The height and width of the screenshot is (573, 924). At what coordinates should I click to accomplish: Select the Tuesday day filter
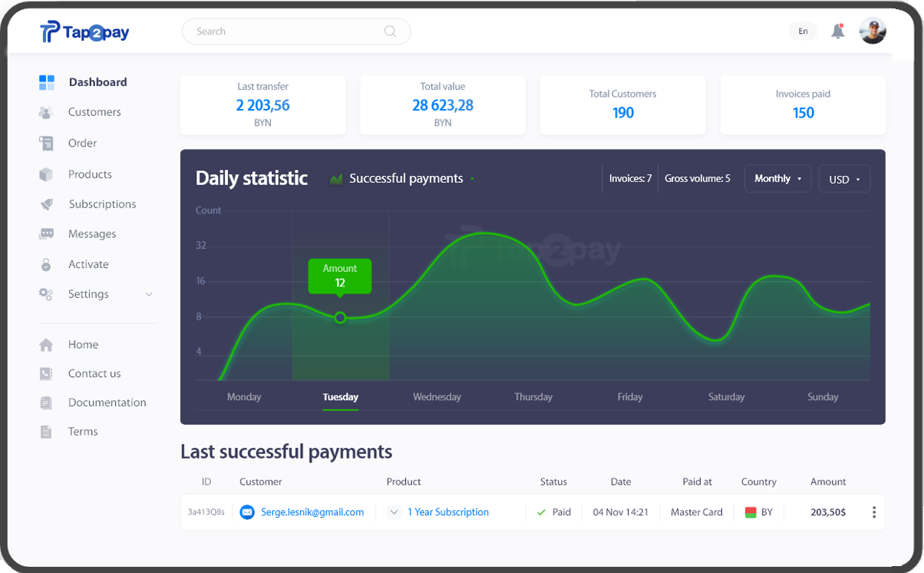[x=340, y=397]
